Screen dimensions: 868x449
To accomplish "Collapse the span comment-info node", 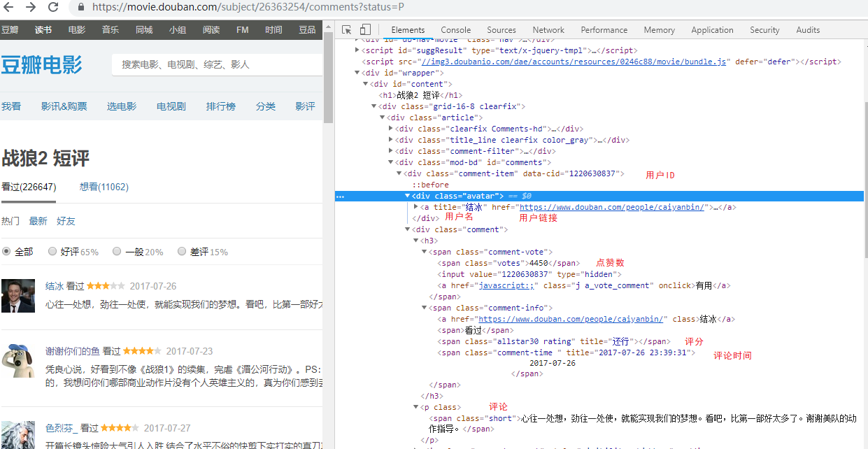I will pos(425,308).
